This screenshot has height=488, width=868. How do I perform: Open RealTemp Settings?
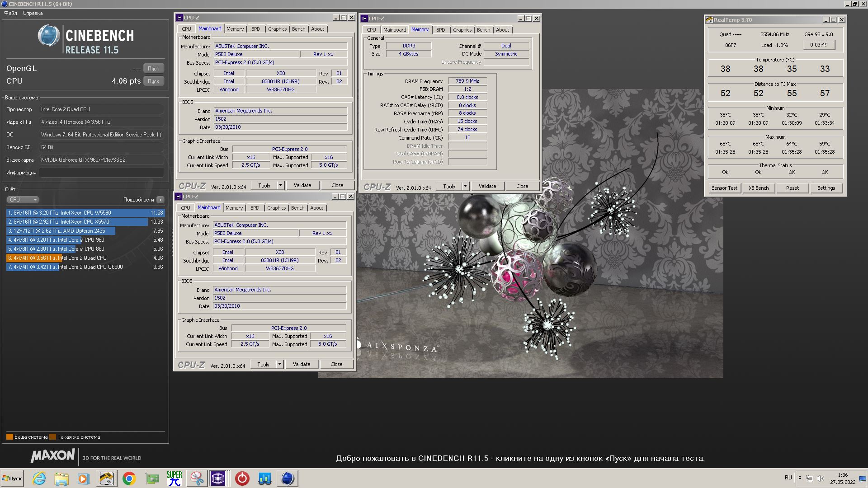click(x=826, y=188)
